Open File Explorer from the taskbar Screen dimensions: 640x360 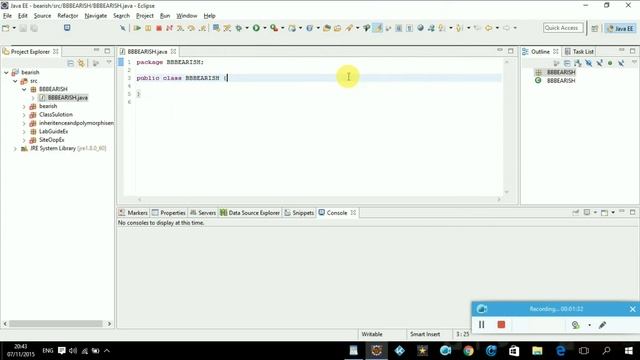[x=537, y=351]
